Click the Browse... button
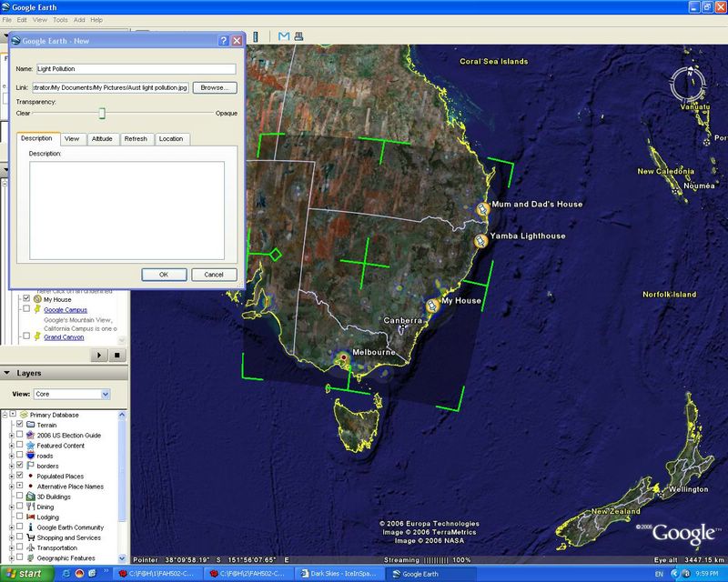This screenshot has width=728, height=582. coord(215,87)
